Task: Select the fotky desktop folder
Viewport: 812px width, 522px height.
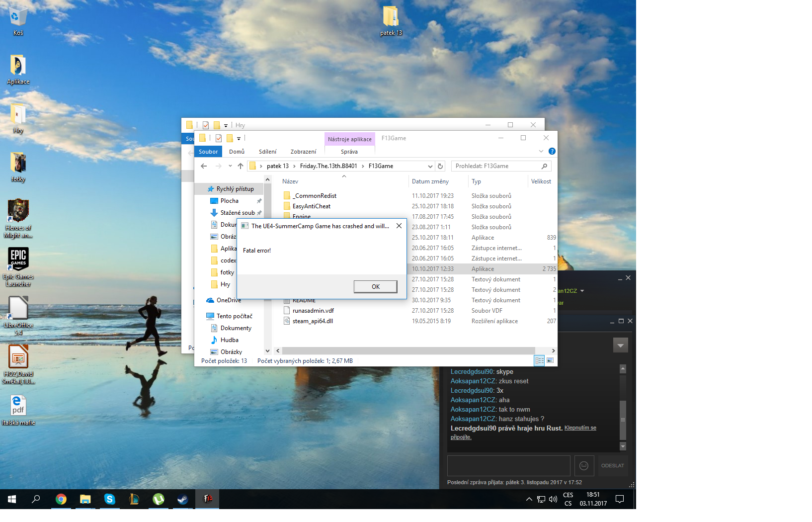Action: click(x=18, y=167)
